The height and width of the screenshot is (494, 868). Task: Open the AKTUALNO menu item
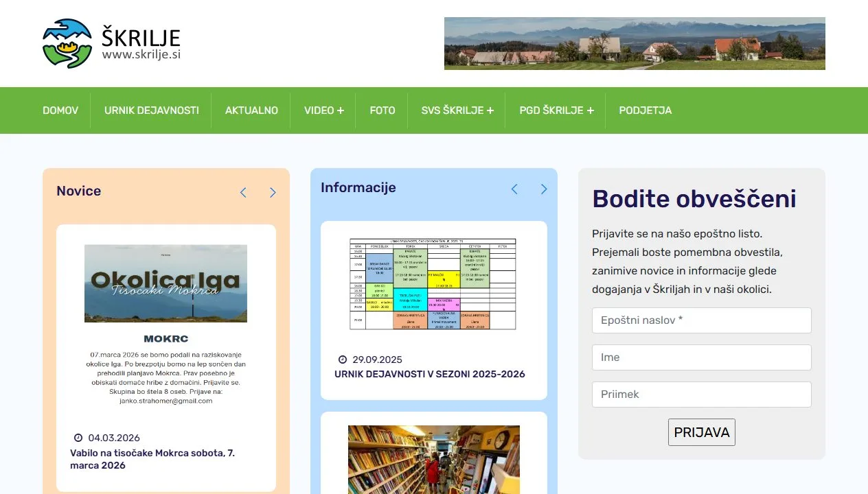click(251, 110)
